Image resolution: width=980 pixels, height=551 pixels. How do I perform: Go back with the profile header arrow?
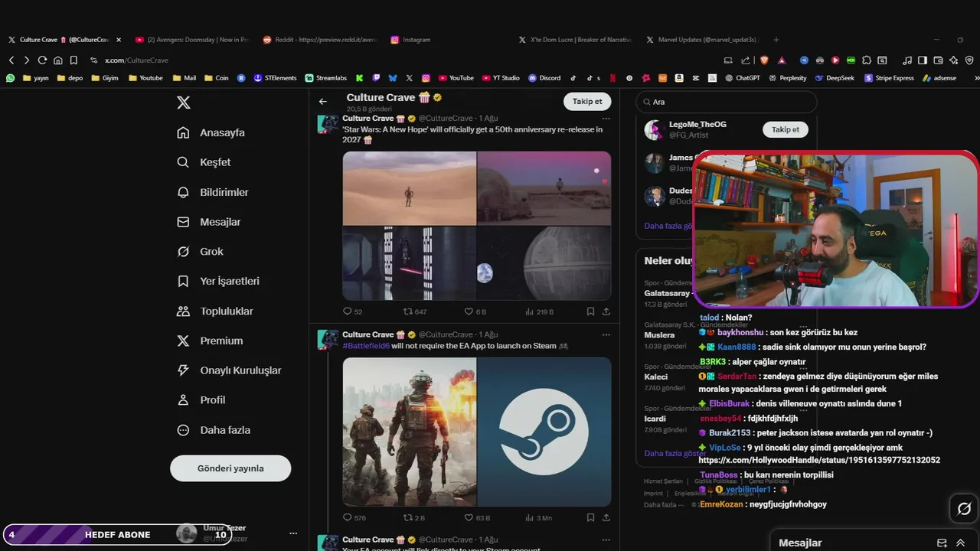point(323,101)
